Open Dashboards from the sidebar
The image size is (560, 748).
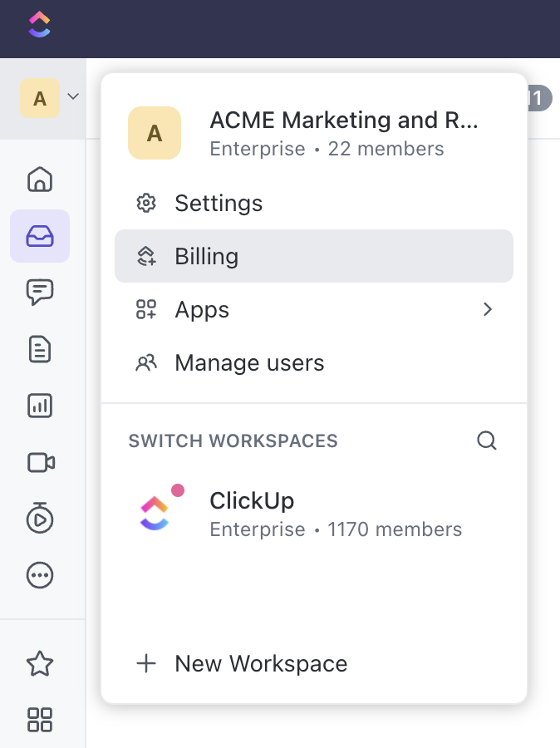coord(40,406)
